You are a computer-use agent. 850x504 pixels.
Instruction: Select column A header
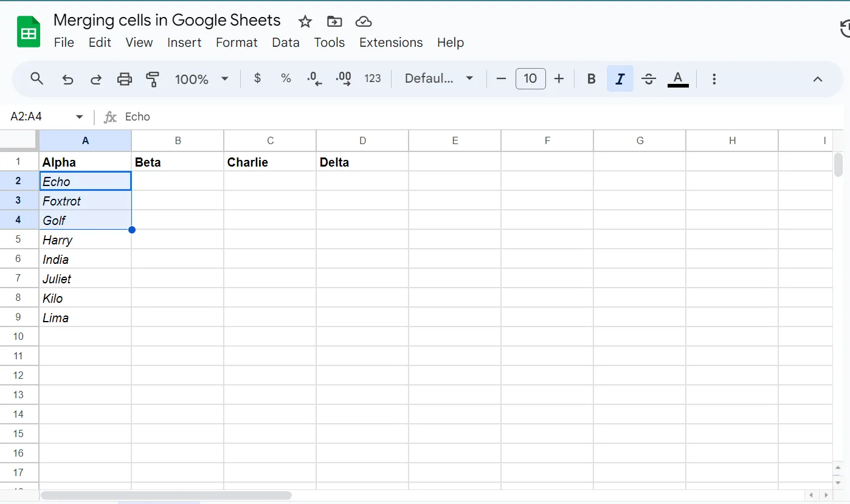point(85,140)
